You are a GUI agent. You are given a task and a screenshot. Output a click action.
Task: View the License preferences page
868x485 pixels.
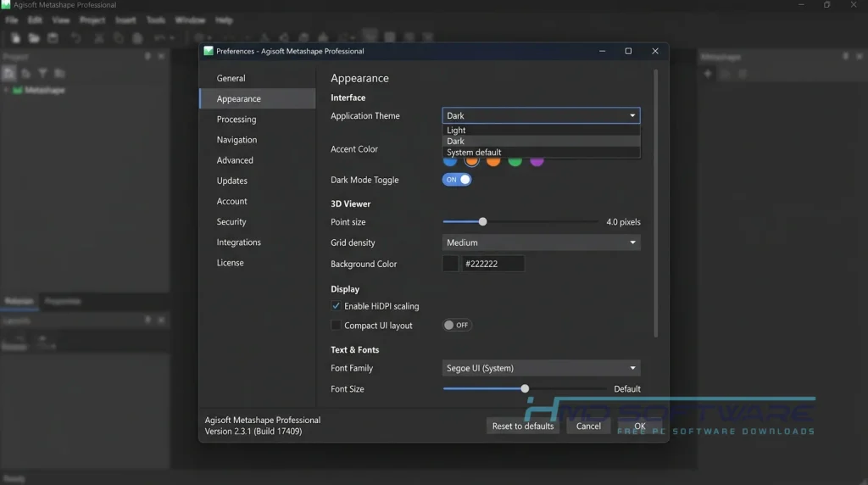click(258, 263)
